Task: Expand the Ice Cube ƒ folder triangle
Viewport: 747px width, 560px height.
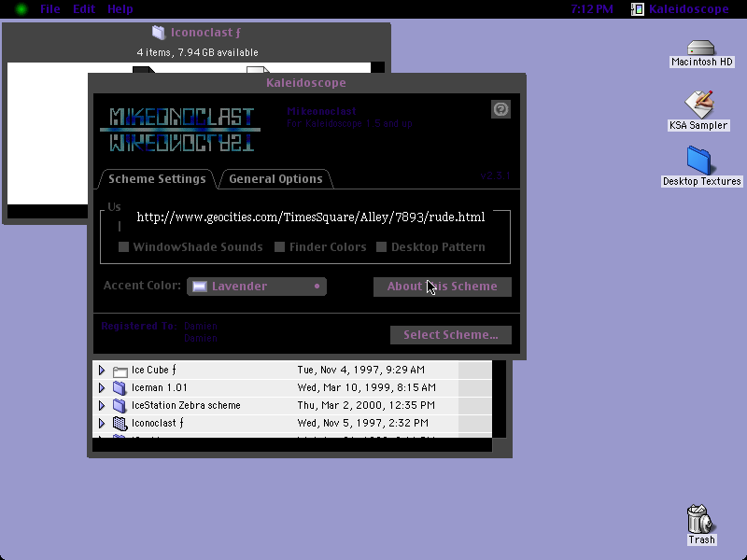Action: tap(102, 370)
